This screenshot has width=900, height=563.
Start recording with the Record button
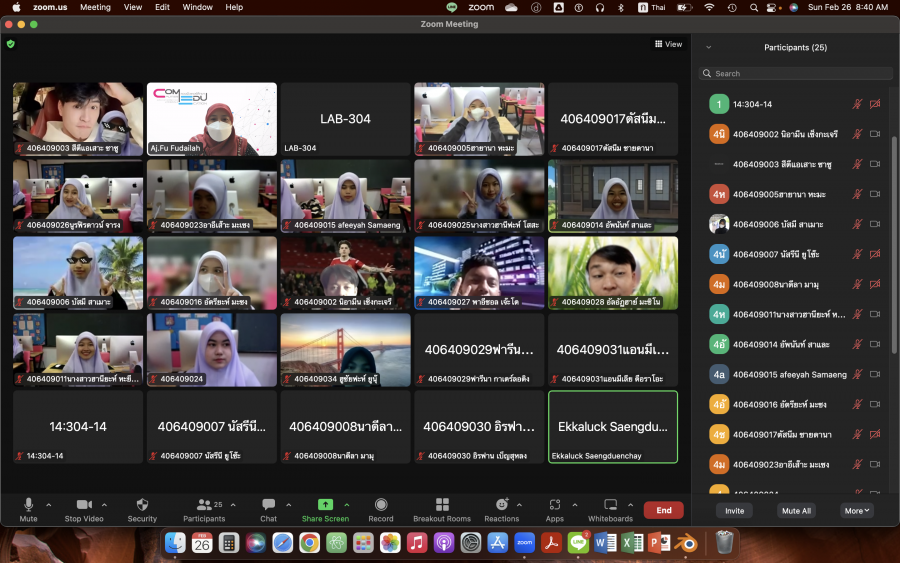(380, 505)
